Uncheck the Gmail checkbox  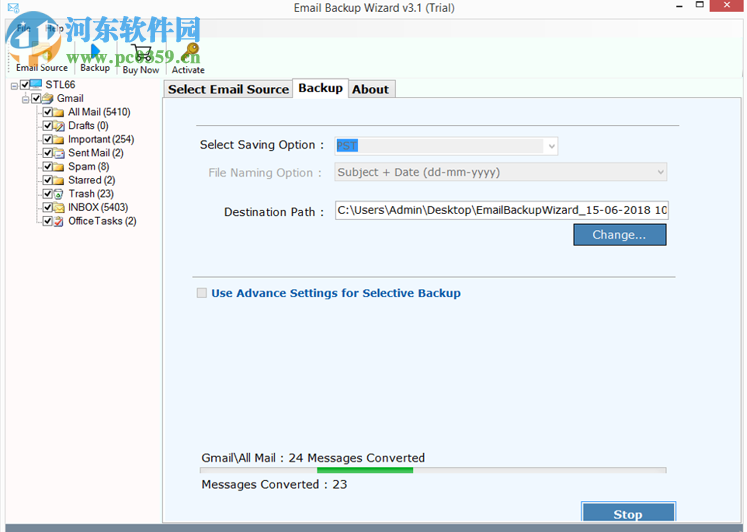pyautogui.click(x=36, y=99)
